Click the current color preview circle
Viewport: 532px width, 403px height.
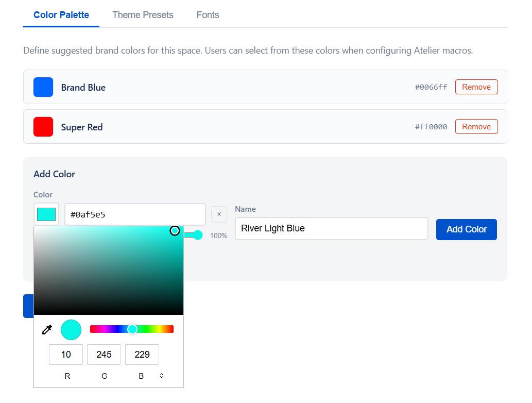(71, 329)
